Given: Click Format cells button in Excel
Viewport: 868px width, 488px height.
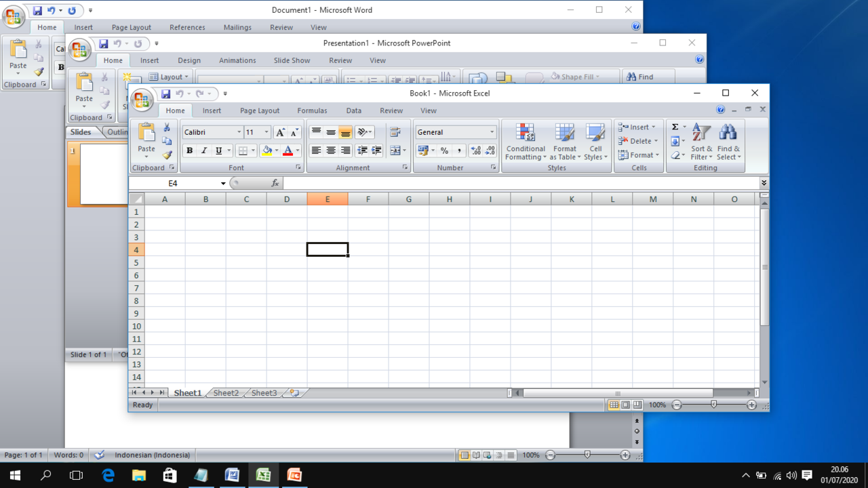Looking at the screenshot, I should [x=639, y=155].
